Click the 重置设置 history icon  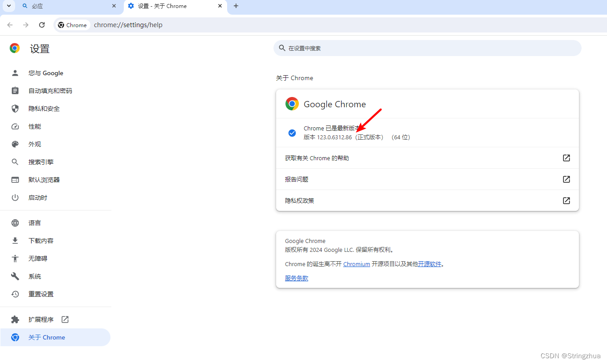(15, 294)
